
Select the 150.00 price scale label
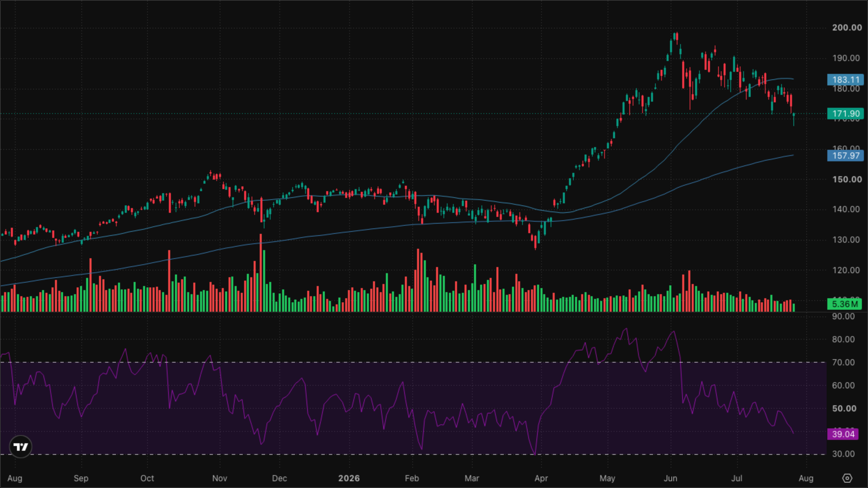coord(847,179)
